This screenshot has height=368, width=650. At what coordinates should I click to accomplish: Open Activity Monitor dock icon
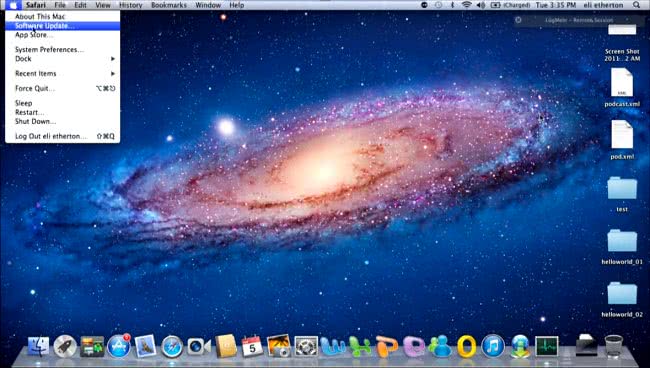(546, 346)
